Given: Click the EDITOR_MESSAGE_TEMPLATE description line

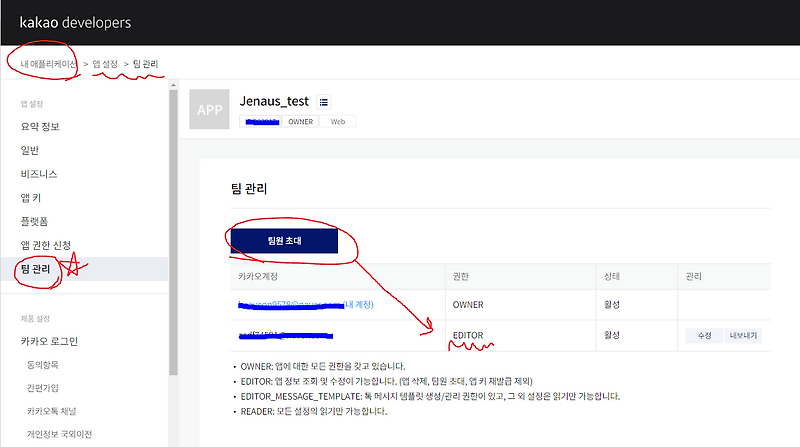Looking at the screenshot, I should pos(430,396).
